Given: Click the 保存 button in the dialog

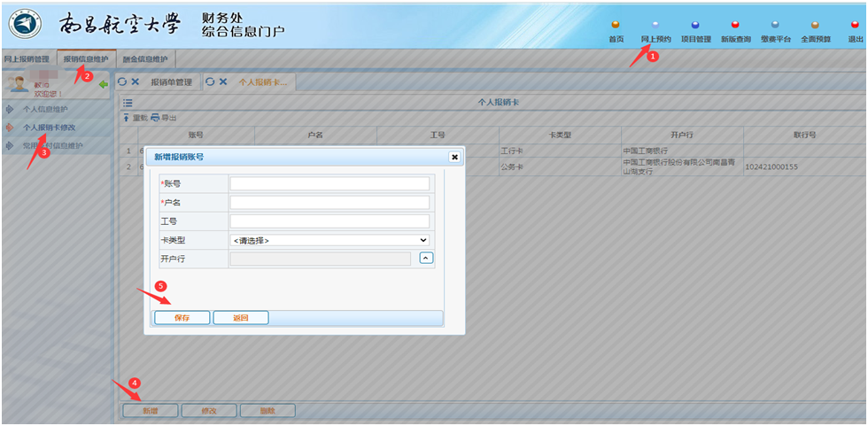Looking at the screenshot, I should tap(182, 318).
